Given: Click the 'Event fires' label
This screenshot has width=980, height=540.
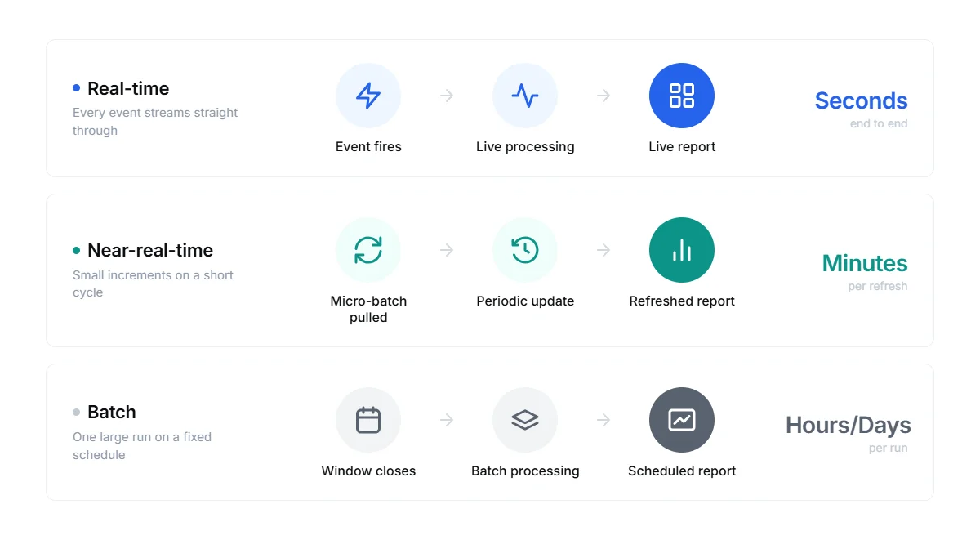Looking at the screenshot, I should coord(368,147).
